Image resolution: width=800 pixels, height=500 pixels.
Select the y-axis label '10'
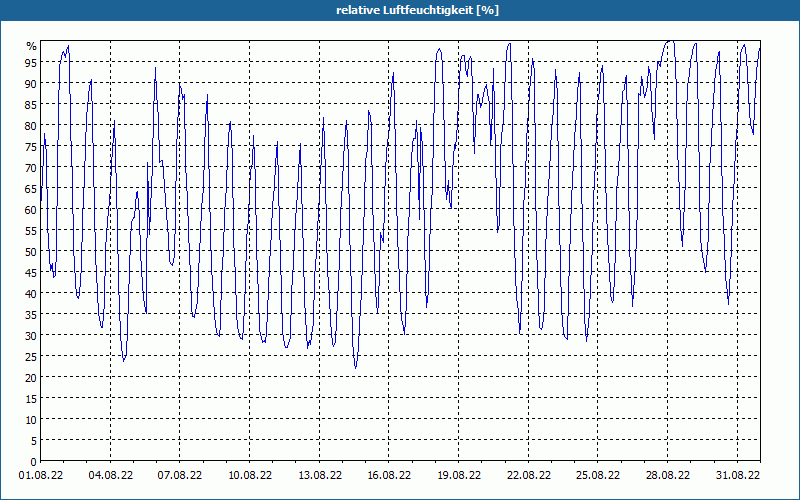coord(31,420)
